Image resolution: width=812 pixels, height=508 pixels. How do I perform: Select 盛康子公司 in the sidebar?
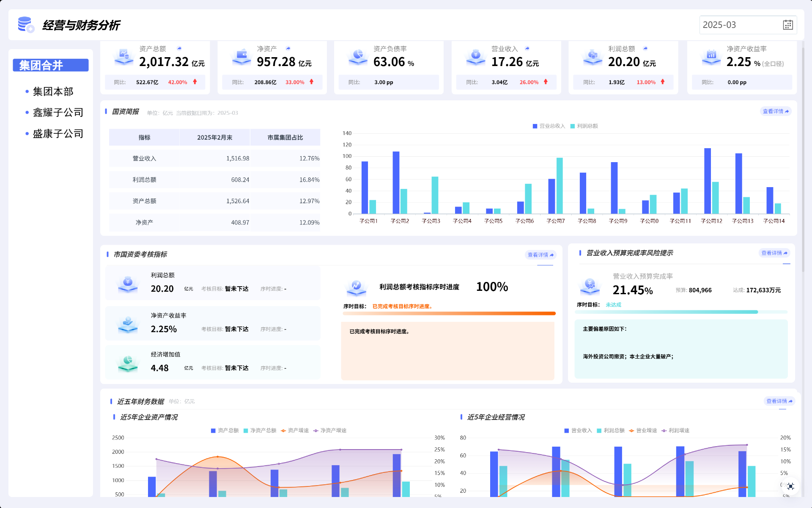coord(58,134)
